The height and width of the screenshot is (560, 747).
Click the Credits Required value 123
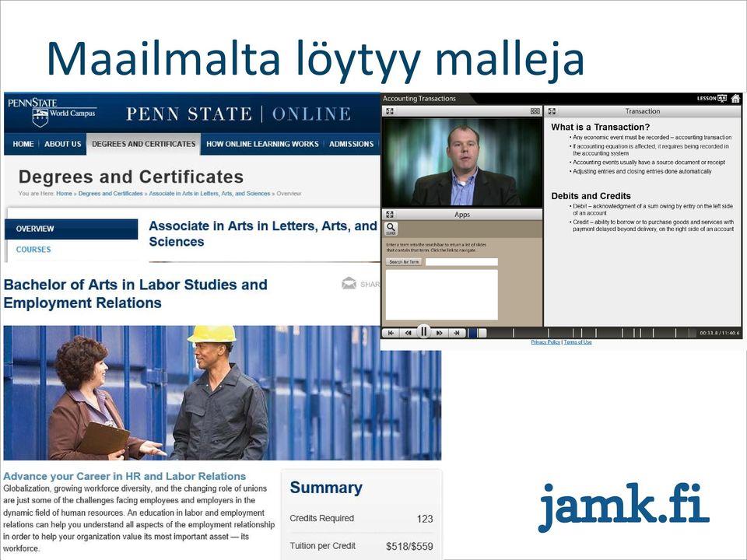pyautogui.click(x=425, y=519)
